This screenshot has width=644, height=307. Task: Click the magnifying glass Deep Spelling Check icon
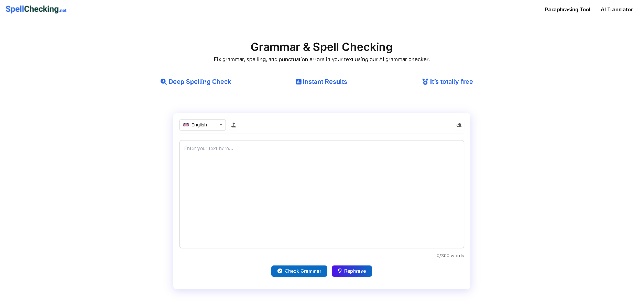pos(164,81)
